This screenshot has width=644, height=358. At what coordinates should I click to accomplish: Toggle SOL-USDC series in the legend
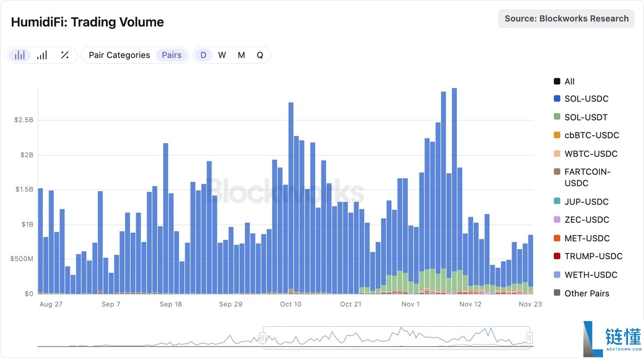click(x=586, y=99)
